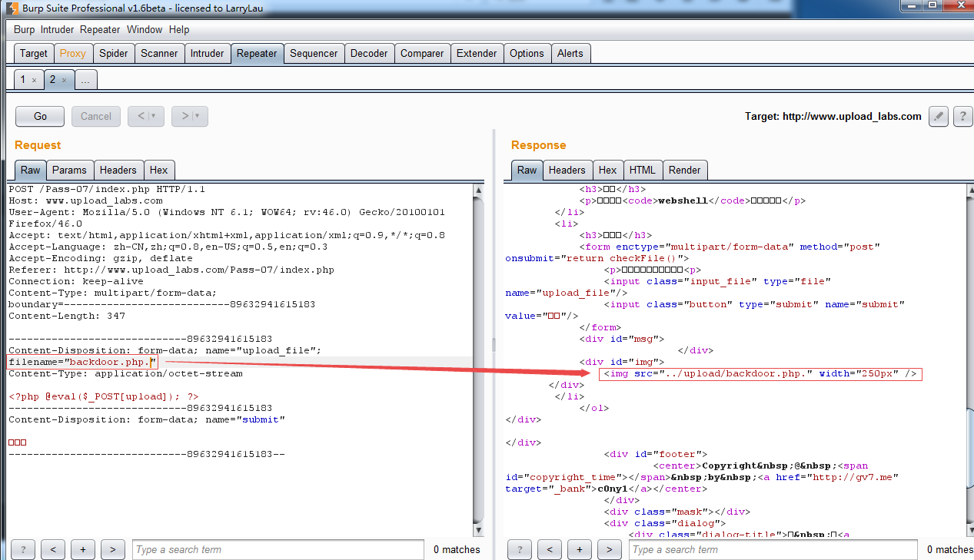
Task: Switch to the Spider tab
Action: pyautogui.click(x=114, y=53)
